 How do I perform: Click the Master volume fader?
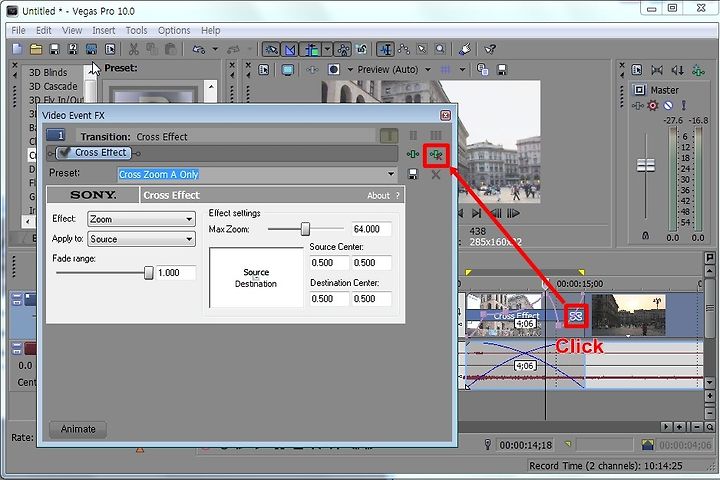tap(646, 165)
